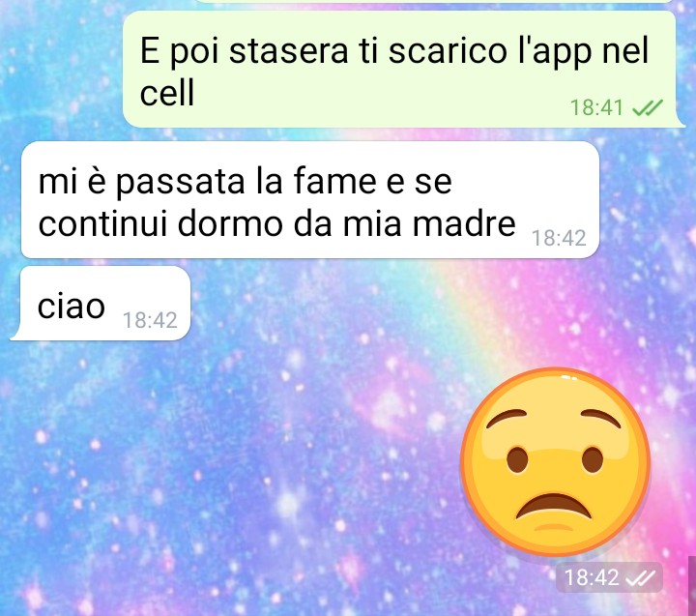Image resolution: width=696 pixels, height=616 pixels.
Task: Click the word 'madre' in received message
Action: (464, 223)
